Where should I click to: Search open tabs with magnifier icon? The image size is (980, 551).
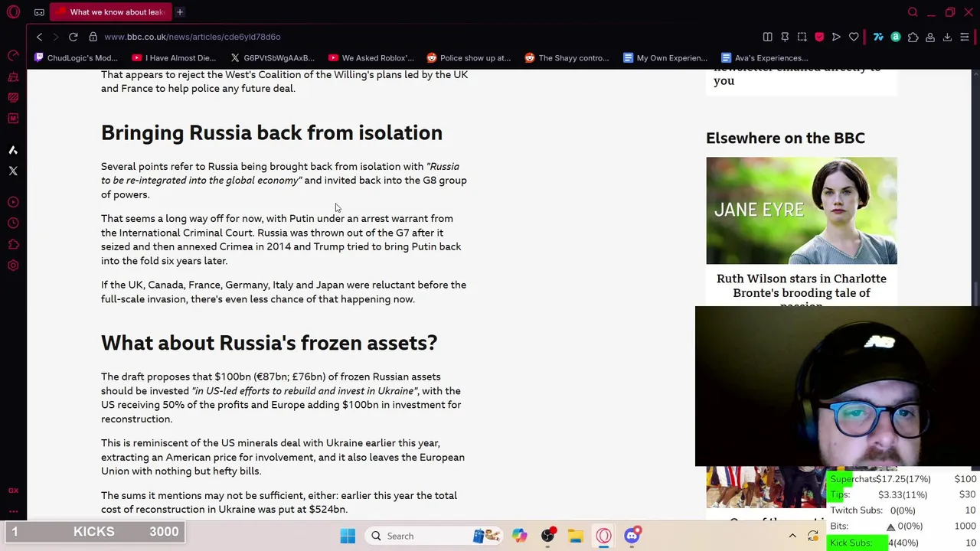coord(913,12)
